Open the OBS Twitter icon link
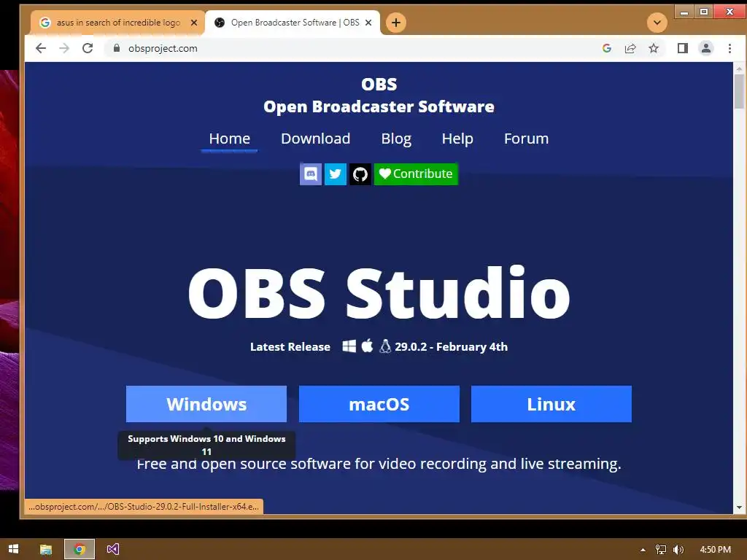747x560 pixels. (x=336, y=174)
